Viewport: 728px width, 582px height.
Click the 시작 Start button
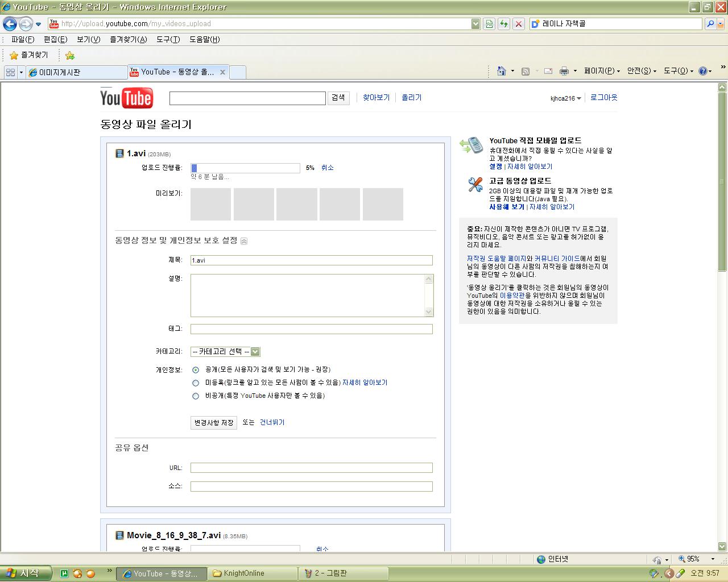26,573
